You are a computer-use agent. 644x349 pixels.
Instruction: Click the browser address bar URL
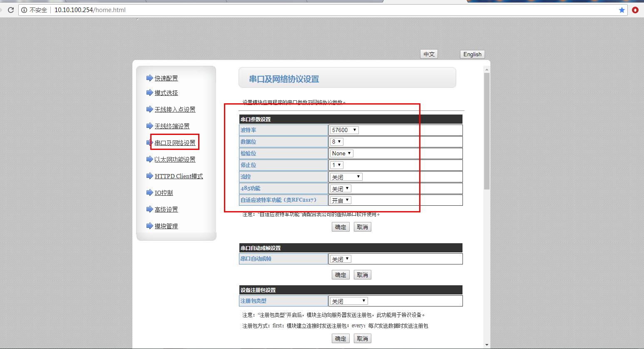[x=90, y=10]
